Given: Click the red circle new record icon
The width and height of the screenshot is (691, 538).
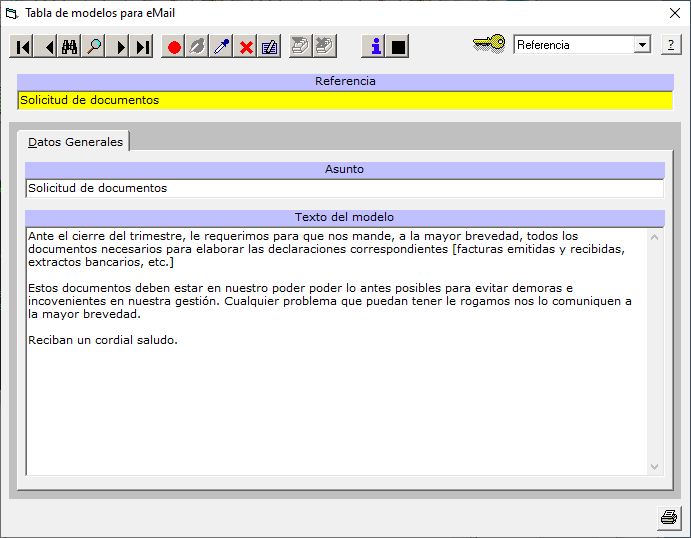Looking at the screenshot, I should (174, 47).
